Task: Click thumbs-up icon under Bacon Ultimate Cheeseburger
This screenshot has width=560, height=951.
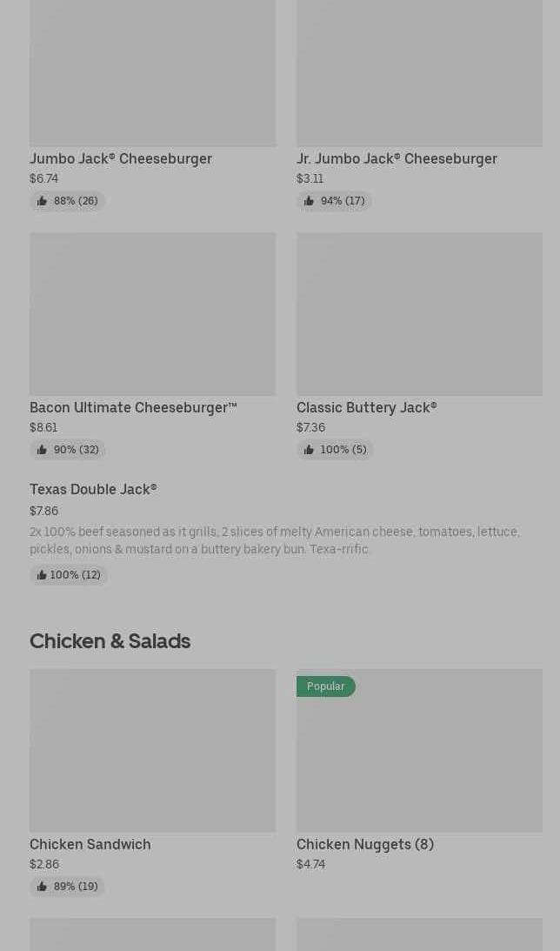Action: point(42,450)
